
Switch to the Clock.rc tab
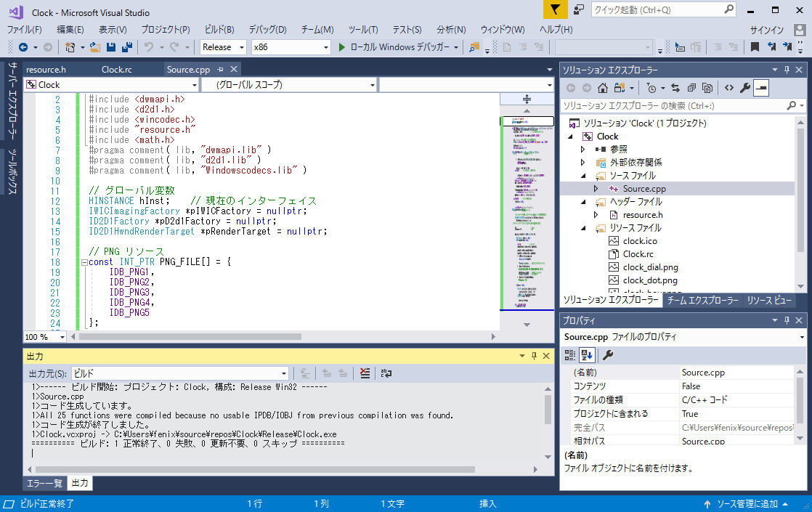(116, 70)
